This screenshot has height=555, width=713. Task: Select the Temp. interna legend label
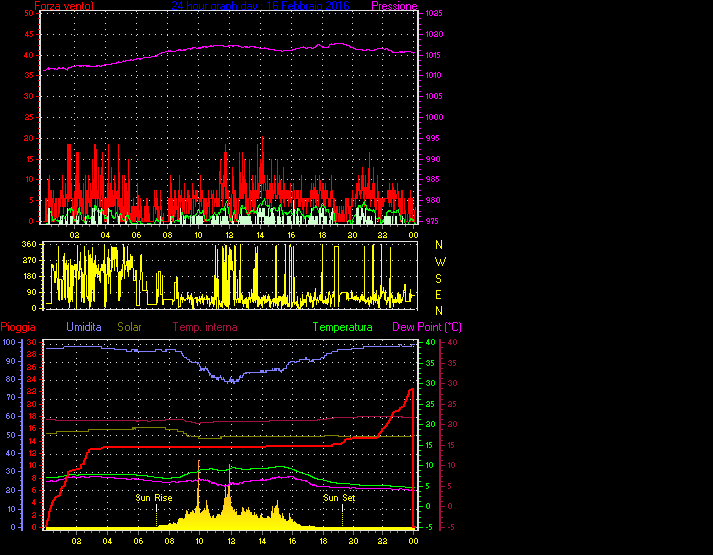205,327
